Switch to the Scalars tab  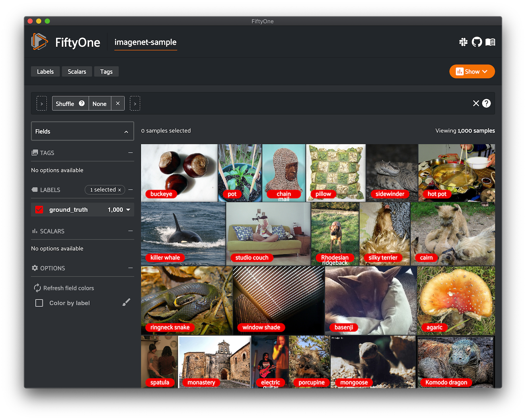77,72
